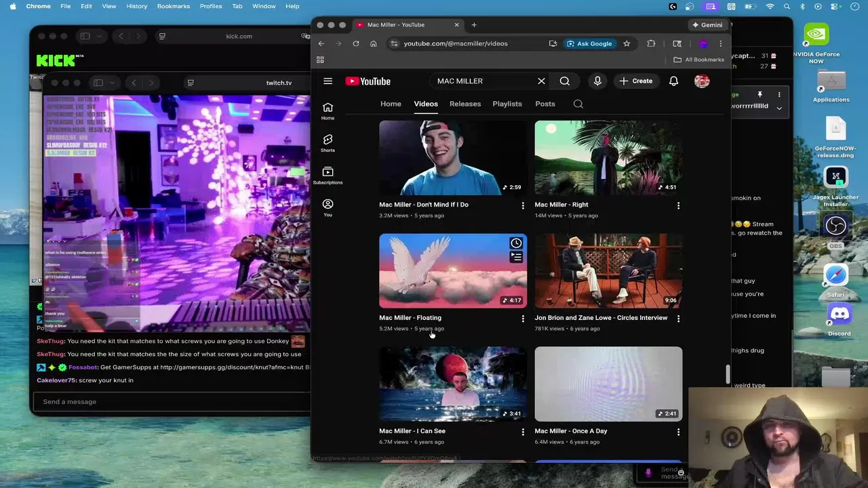Open the Don't Mind If I Do thumbnail
The image size is (868, 488).
click(453, 158)
